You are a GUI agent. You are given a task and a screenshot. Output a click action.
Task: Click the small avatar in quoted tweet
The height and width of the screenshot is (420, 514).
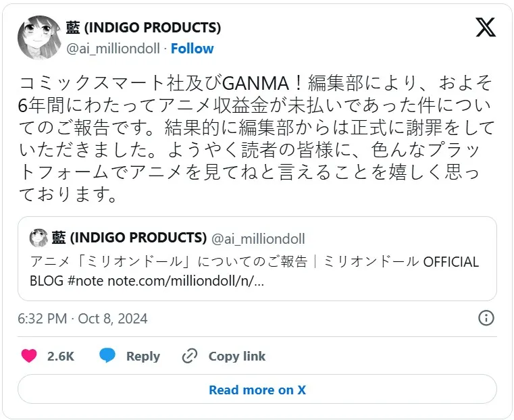pyautogui.click(x=38, y=238)
